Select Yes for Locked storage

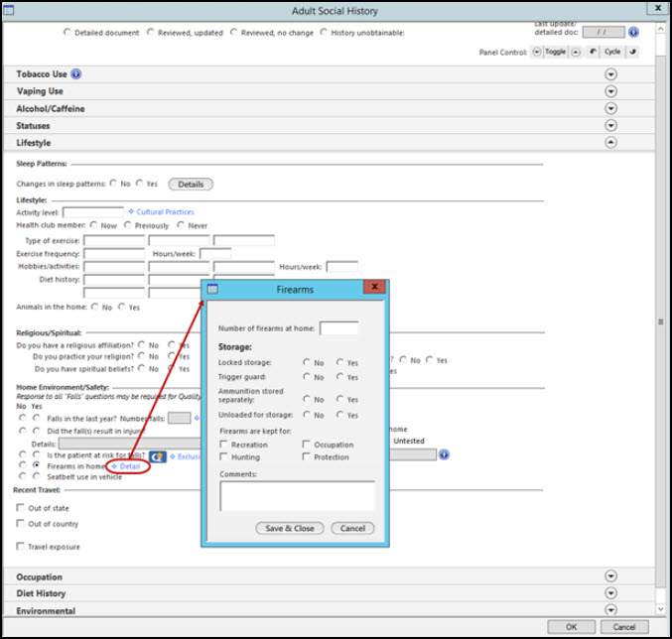click(339, 362)
